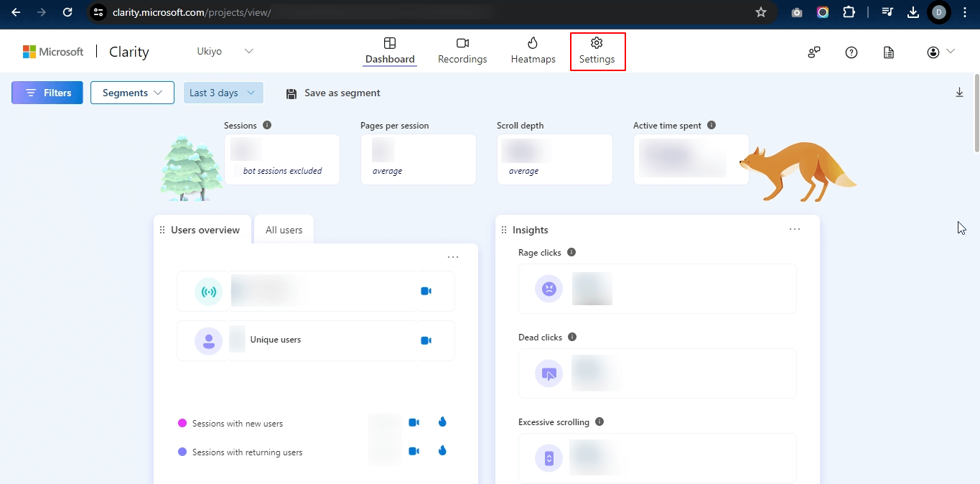Open the documentation page icon
Image resolution: width=980 pixels, height=484 pixels.
click(889, 52)
